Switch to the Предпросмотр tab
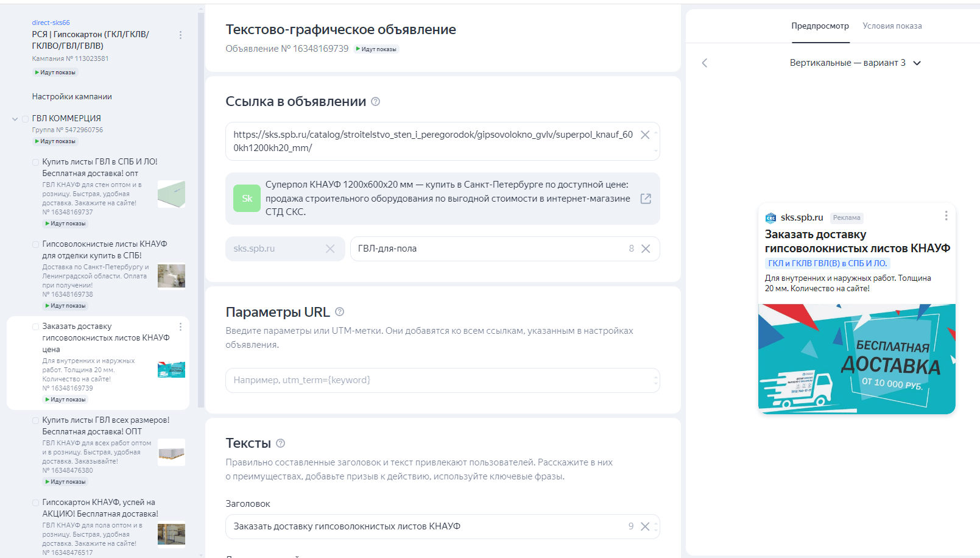 click(820, 26)
